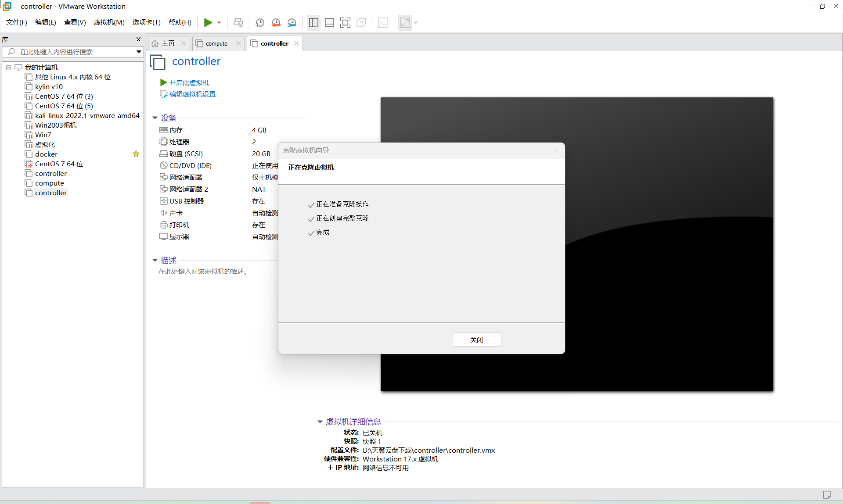Collapse the 我的计算机 tree node

(x=8, y=68)
